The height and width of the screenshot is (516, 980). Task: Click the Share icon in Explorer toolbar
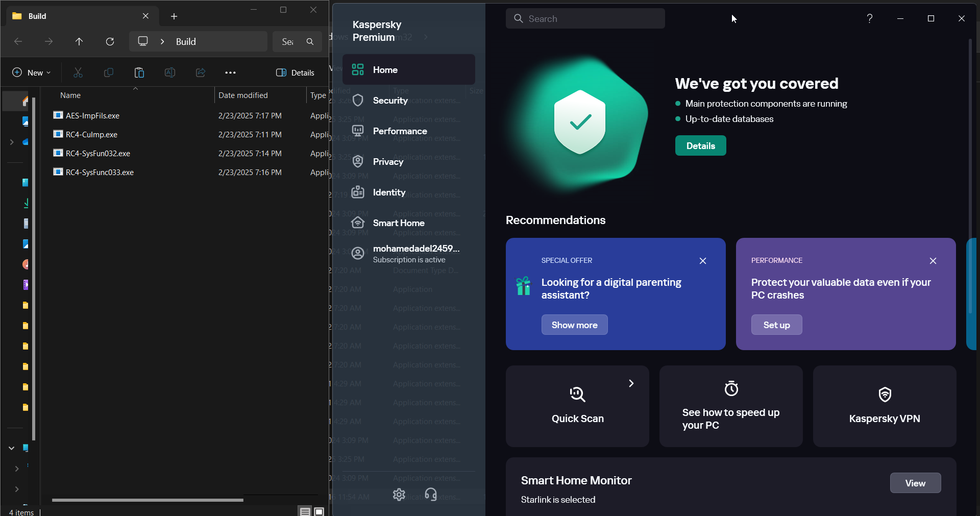pyautogui.click(x=201, y=72)
